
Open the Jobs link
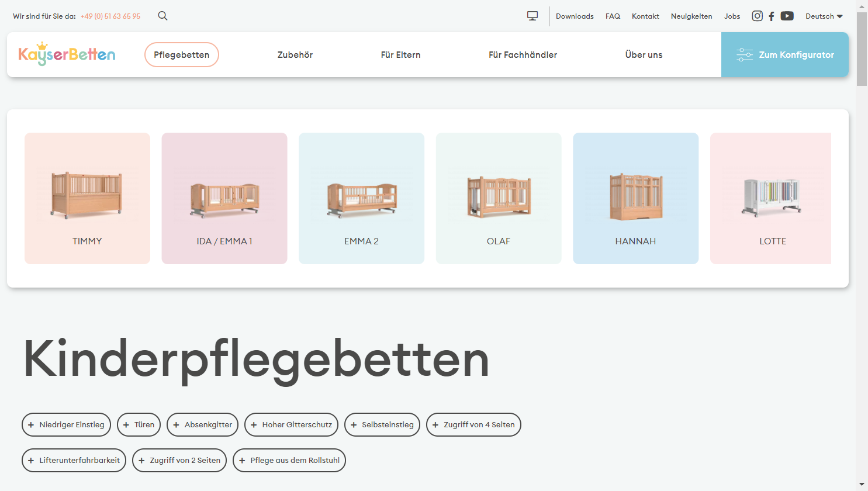(x=732, y=16)
